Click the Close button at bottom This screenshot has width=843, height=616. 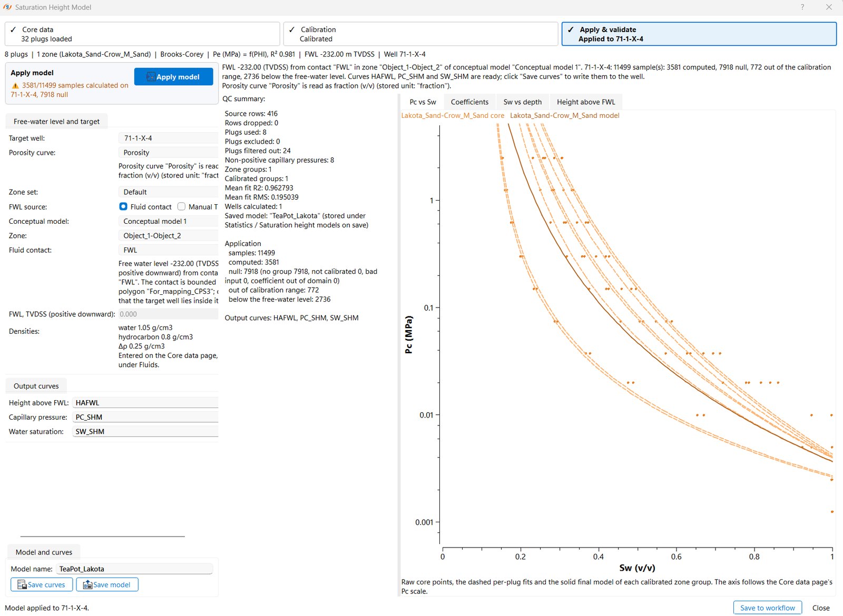tap(821, 608)
